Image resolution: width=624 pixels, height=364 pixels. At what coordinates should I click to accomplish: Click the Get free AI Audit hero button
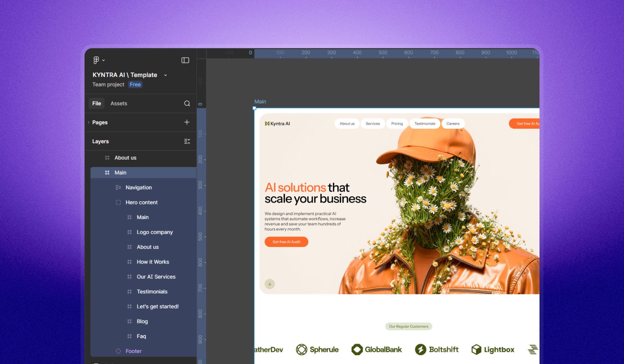click(x=286, y=242)
